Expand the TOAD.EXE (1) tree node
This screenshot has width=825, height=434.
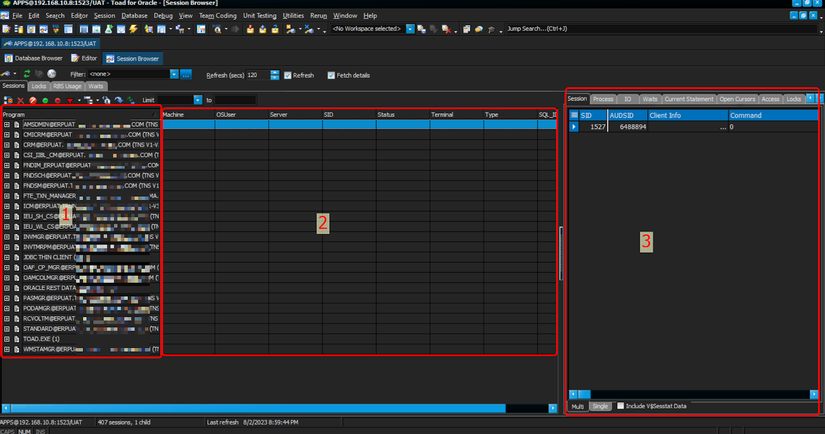click(x=7, y=339)
